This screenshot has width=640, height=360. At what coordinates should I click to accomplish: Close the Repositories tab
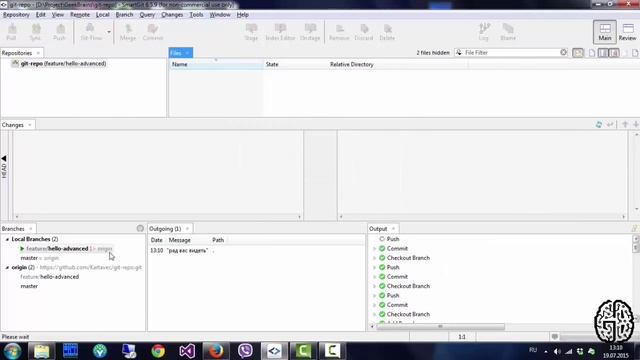pyautogui.click(x=38, y=53)
